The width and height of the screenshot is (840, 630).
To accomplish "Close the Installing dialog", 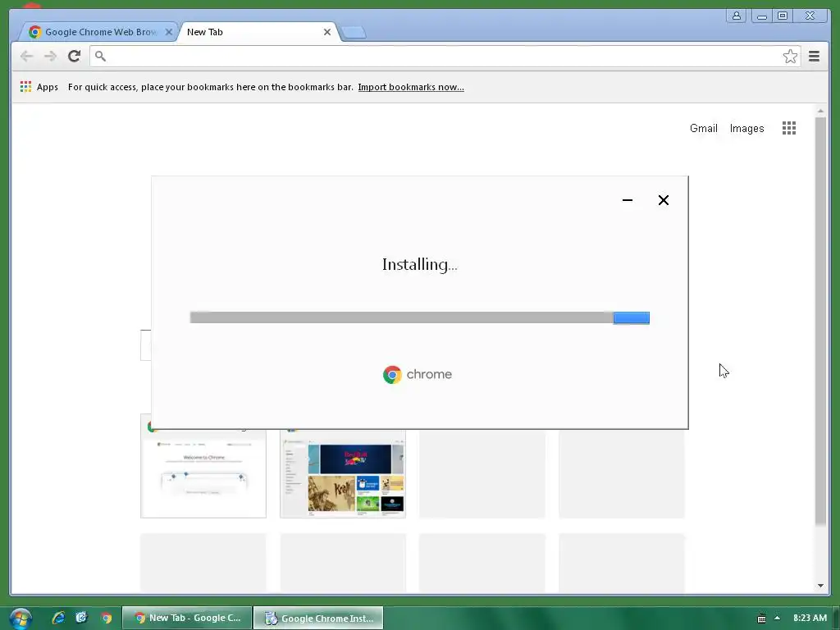I will [x=663, y=200].
